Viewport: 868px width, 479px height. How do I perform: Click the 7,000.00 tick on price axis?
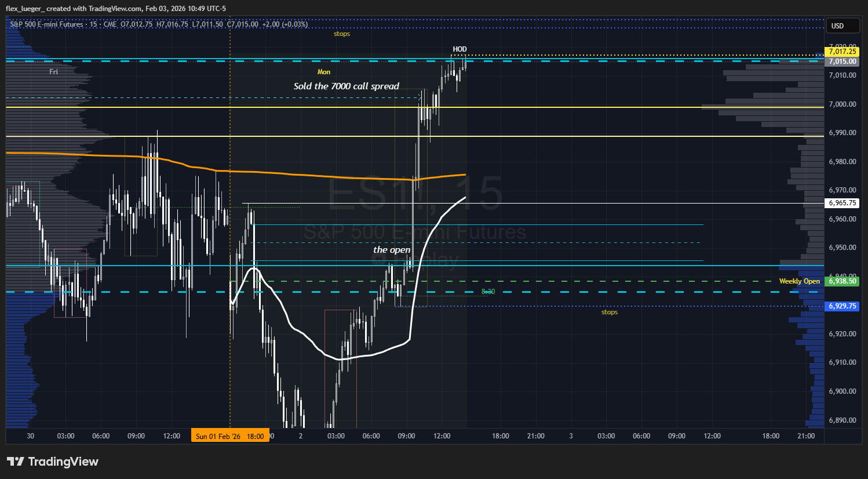tap(842, 104)
